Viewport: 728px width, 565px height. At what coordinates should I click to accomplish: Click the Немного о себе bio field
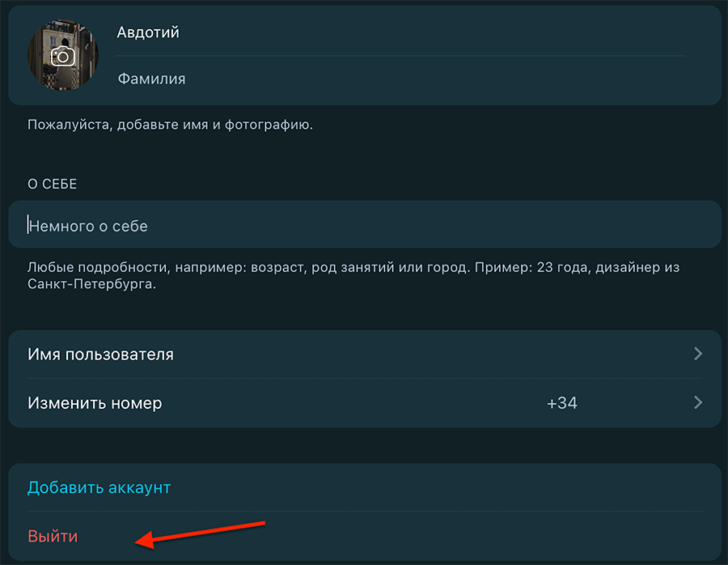coord(364,226)
